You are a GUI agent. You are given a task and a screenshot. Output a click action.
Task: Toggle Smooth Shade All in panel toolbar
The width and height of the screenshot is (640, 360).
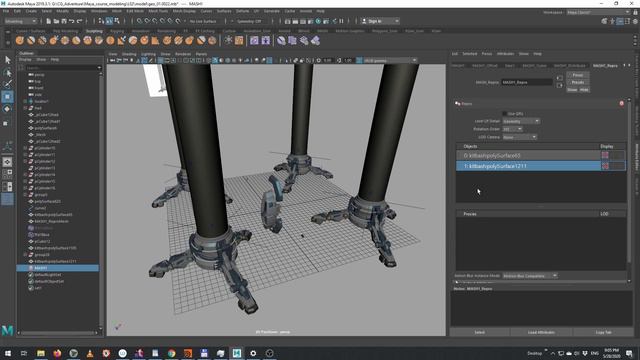click(215, 60)
